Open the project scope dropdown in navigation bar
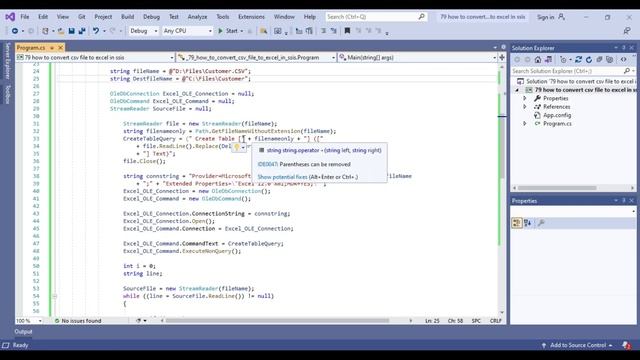The image size is (640, 360). click(x=95, y=58)
